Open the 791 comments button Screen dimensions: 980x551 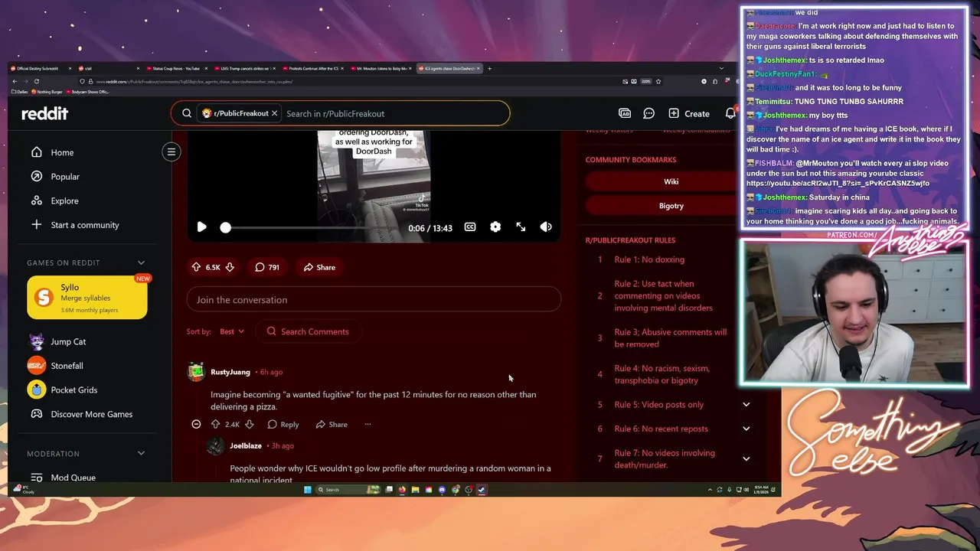[x=267, y=267]
